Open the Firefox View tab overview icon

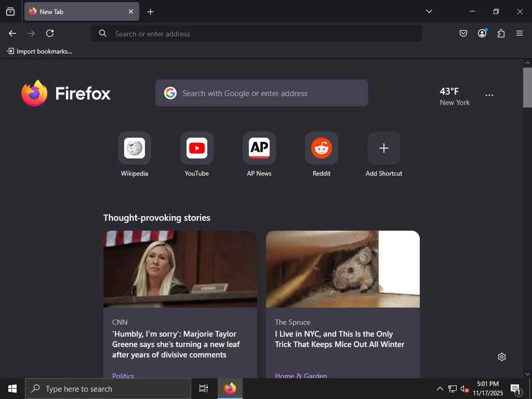point(10,11)
